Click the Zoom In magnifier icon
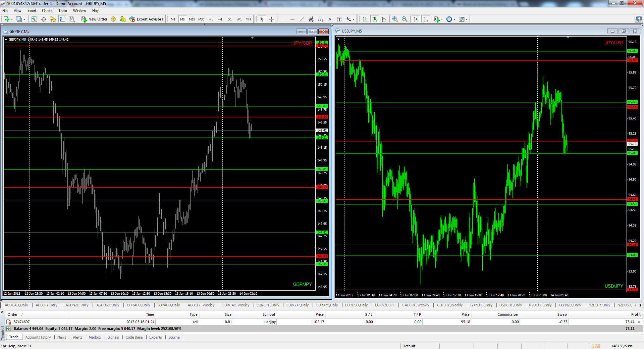This screenshot has width=644, height=349. [x=395, y=19]
